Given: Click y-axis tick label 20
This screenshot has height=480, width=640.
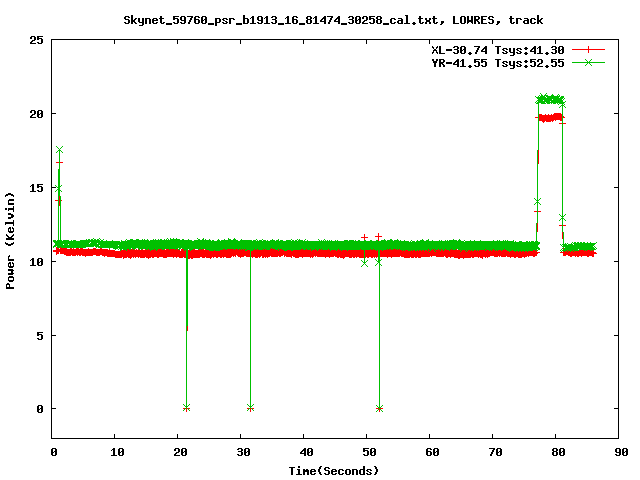Looking at the screenshot, I should coord(36,114).
